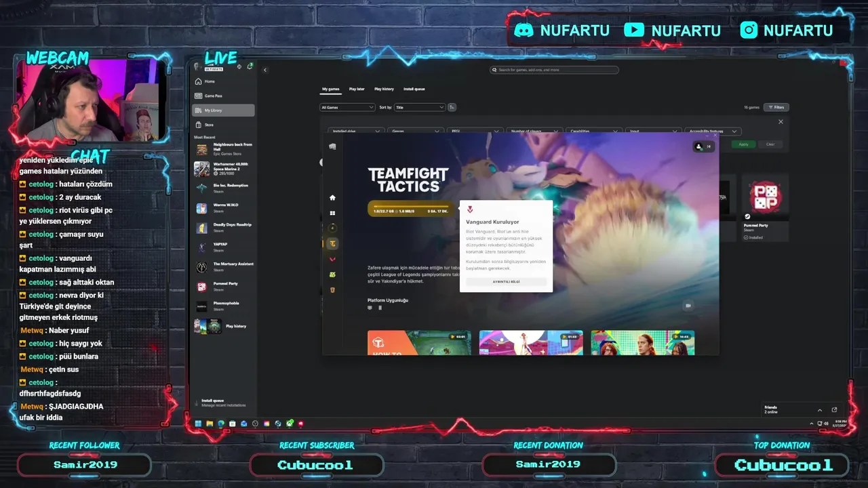868x488 pixels.
Task: Switch to the Install queue tab
Action: click(414, 89)
